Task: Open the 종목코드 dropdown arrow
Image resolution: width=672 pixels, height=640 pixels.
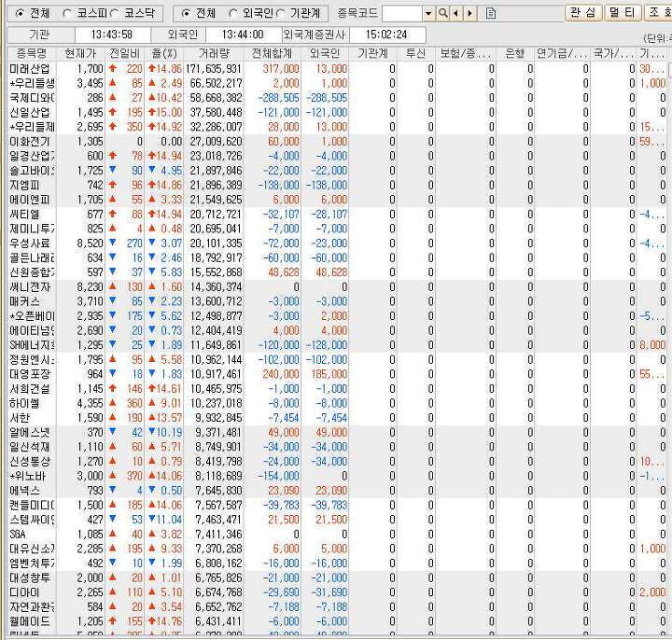Action: click(x=428, y=14)
